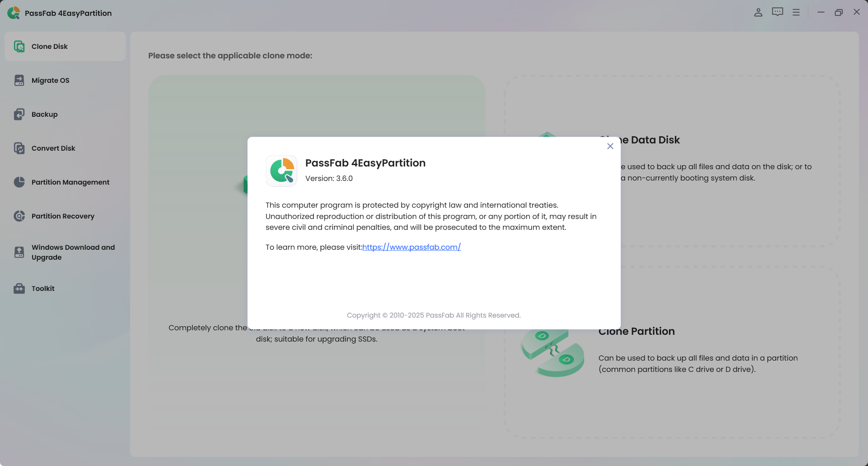868x466 pixels.
Task: Select the Convert Disk menu label
Action: pos(53,148)
